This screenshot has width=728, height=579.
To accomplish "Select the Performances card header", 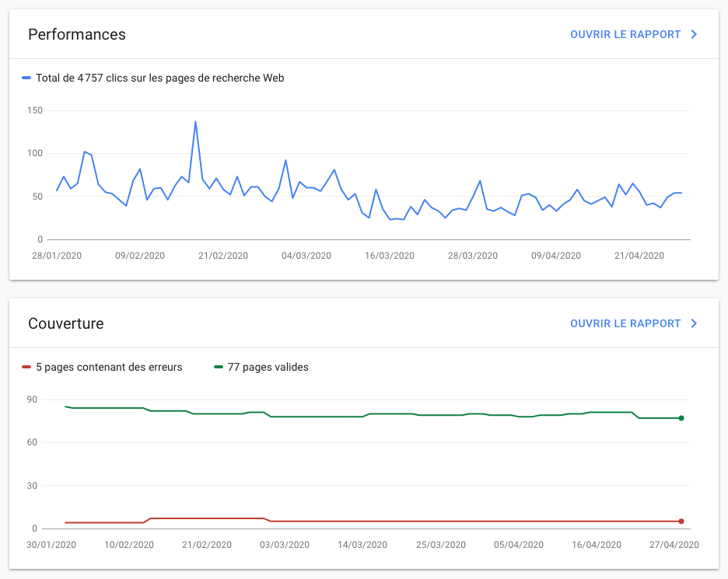I will pos(76,35).
